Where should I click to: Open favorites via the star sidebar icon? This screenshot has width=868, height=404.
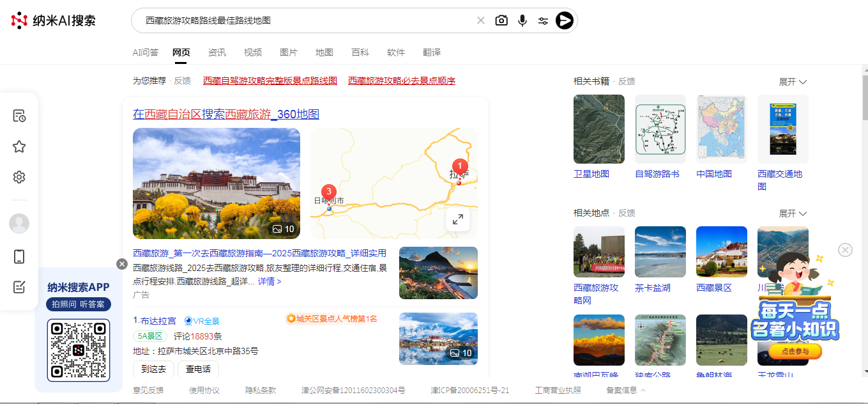click(19, 146)
